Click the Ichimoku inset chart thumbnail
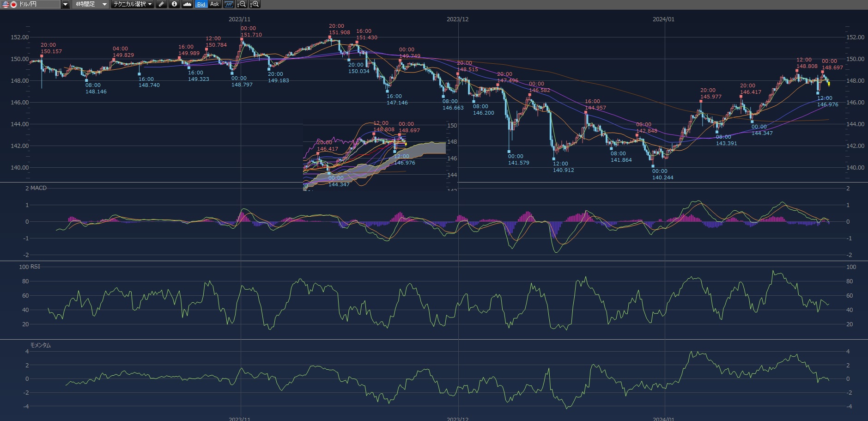The image size is (868, 421). pyautogui.click(x=374, y=156)
